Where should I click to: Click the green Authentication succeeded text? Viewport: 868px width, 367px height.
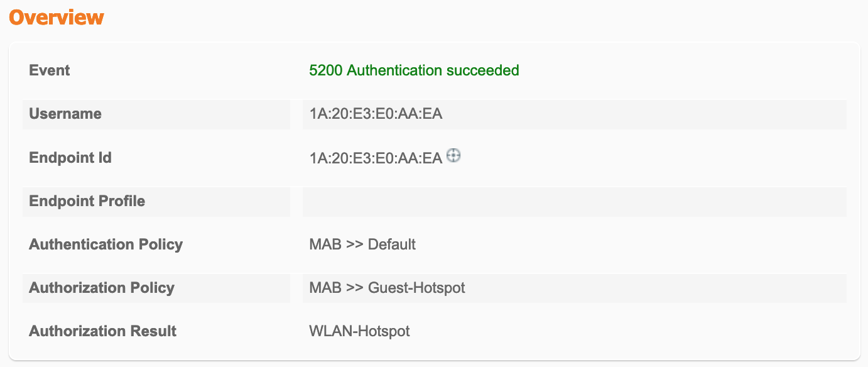[x=433, y=70]
